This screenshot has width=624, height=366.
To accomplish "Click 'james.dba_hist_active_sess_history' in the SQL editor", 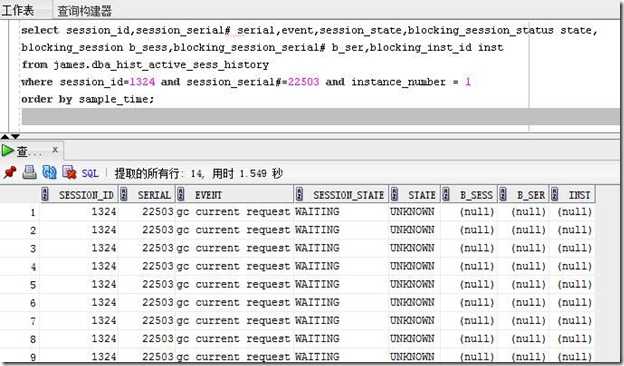I will pyautogui.click(x=161, y=65).
